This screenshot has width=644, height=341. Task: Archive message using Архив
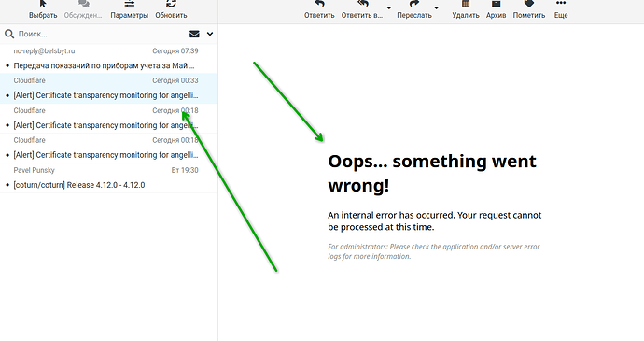pos(496,9)
